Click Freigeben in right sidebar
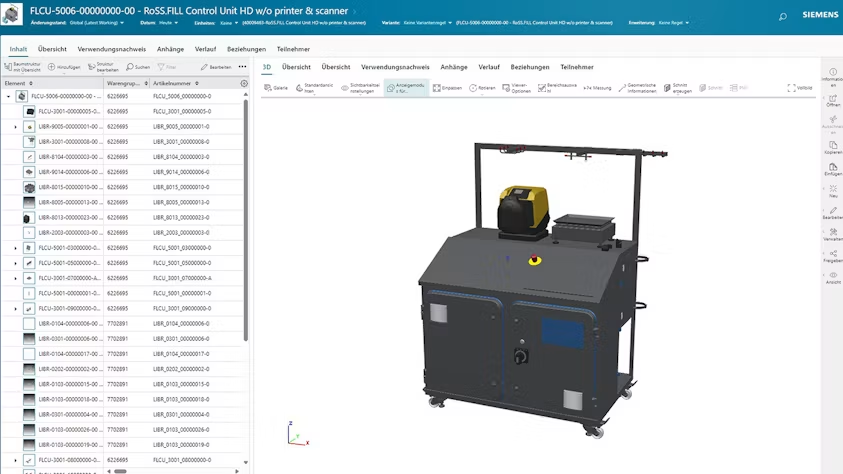This screenshot has width=843, height=474. (x=833, y=256)
